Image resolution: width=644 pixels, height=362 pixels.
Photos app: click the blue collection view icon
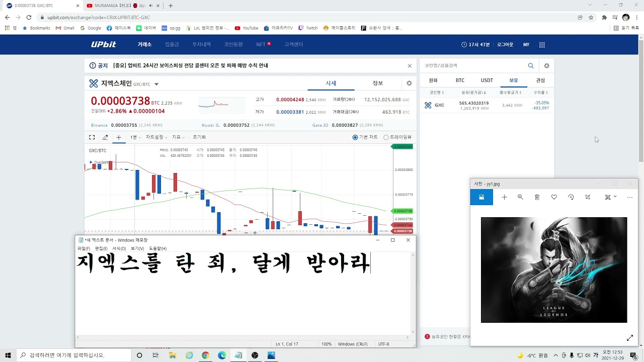[481, 198]
